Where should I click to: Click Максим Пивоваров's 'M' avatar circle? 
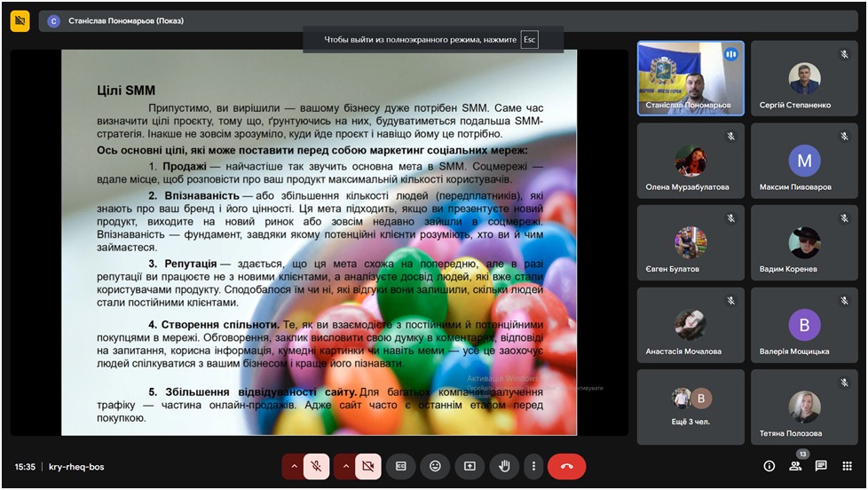[x=804, y=161]
